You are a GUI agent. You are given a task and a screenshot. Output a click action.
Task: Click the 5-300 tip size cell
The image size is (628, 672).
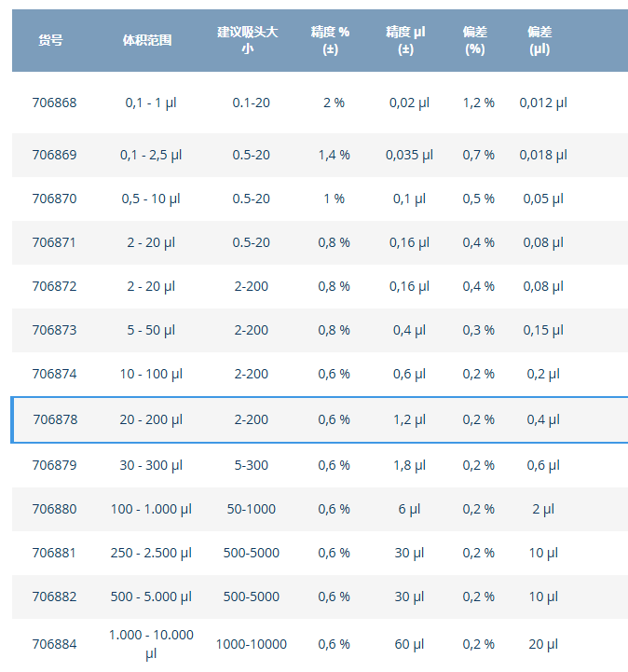click(x=252, y=465)
